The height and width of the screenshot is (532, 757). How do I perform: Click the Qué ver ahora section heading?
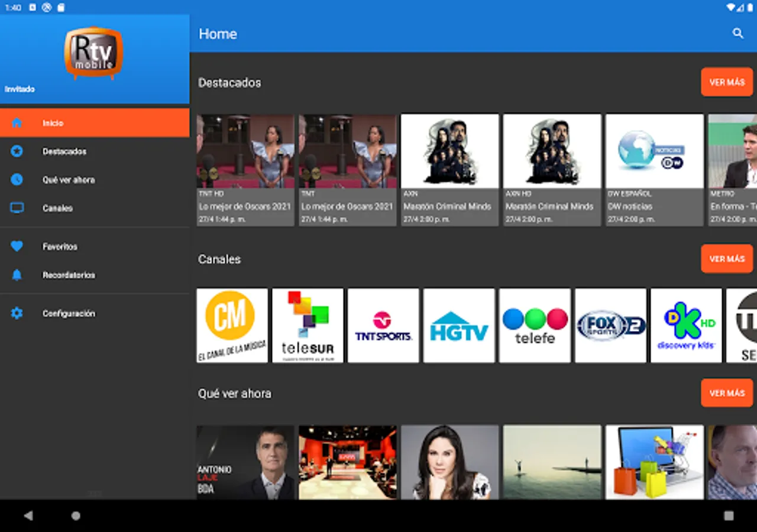(x=235, y=394)
